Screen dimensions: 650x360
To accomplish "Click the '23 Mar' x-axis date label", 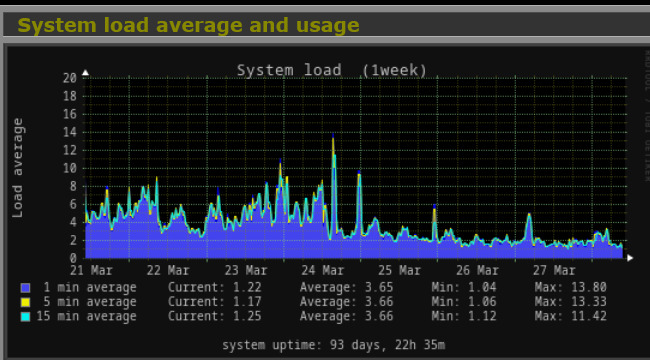I will pos(245,271).
